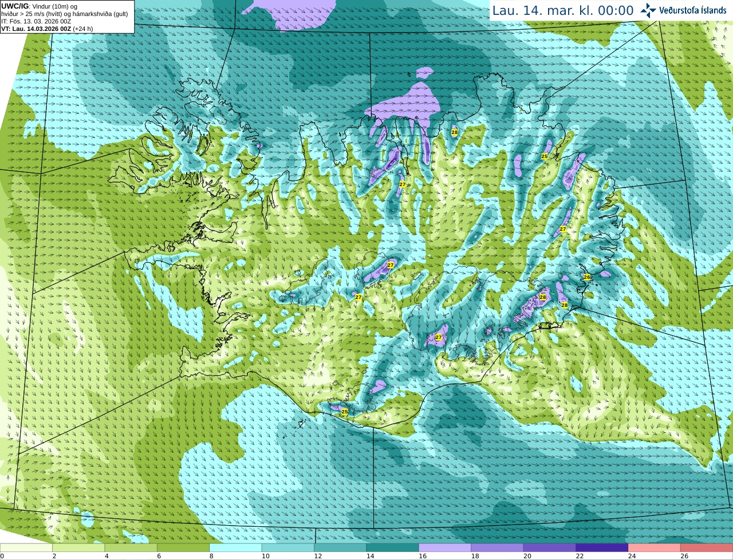Viewport: 733px width, 560px height.
Task: Pick the 4–6 m/s light green legend swatch
Action: pyautogui.click(x=131, y=547)
